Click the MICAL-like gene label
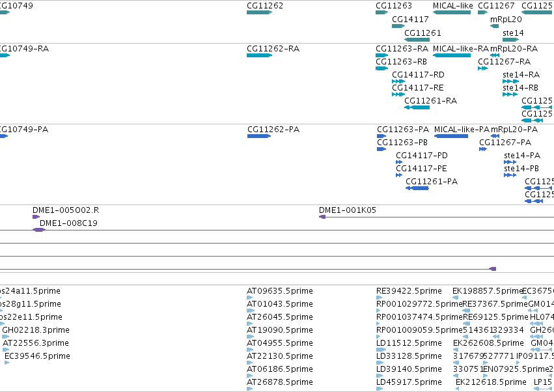 (x=452, y=6)
